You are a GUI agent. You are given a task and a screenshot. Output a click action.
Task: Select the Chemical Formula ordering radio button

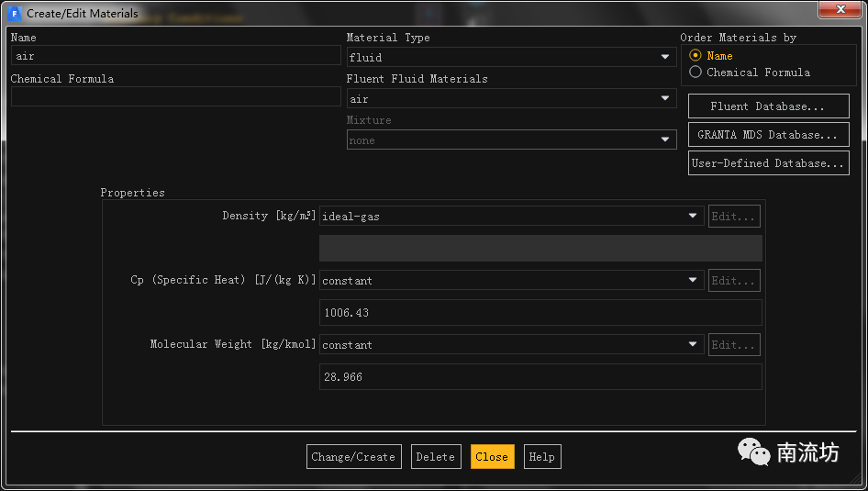pos(696,72)
